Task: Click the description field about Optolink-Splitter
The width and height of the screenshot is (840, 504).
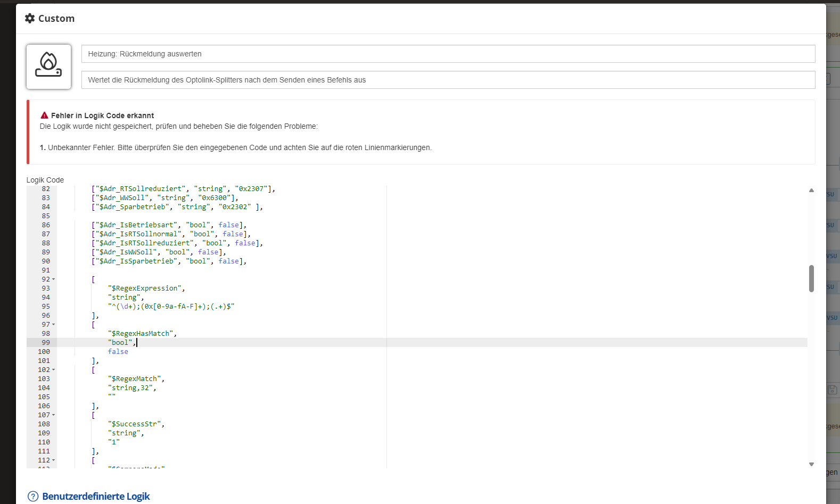Action: pyautogui.click(x=448, y=80)
